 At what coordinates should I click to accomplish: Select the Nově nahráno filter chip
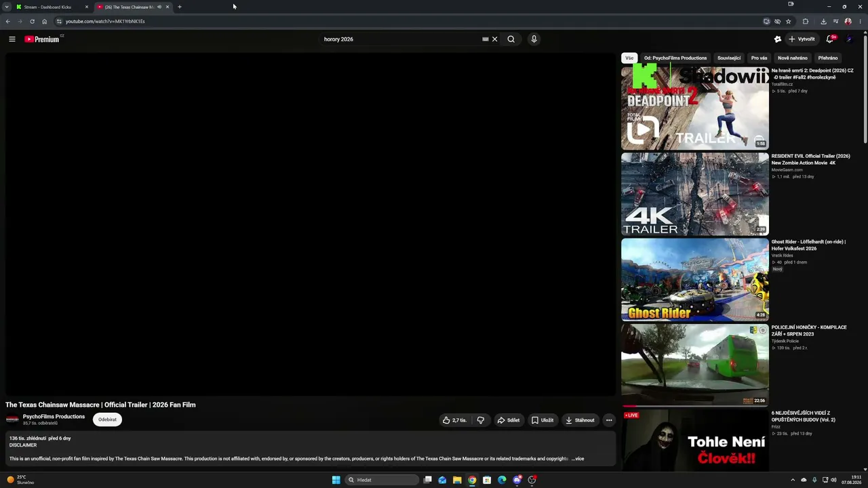[793, 58]
